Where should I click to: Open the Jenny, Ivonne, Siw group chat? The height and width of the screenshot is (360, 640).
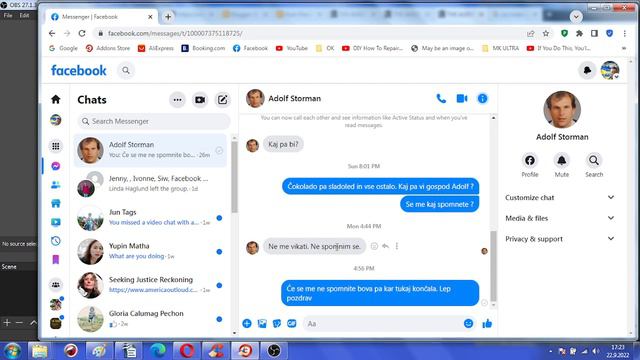click(150, 184)
